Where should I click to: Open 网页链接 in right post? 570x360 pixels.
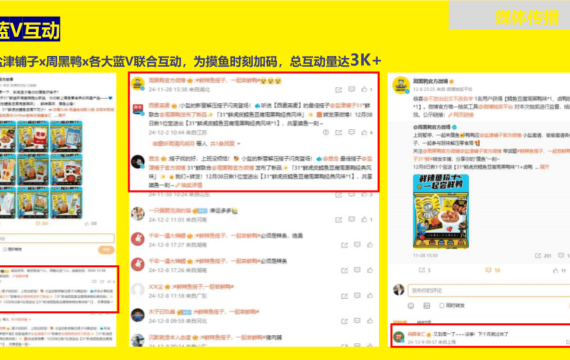[461, 115]
